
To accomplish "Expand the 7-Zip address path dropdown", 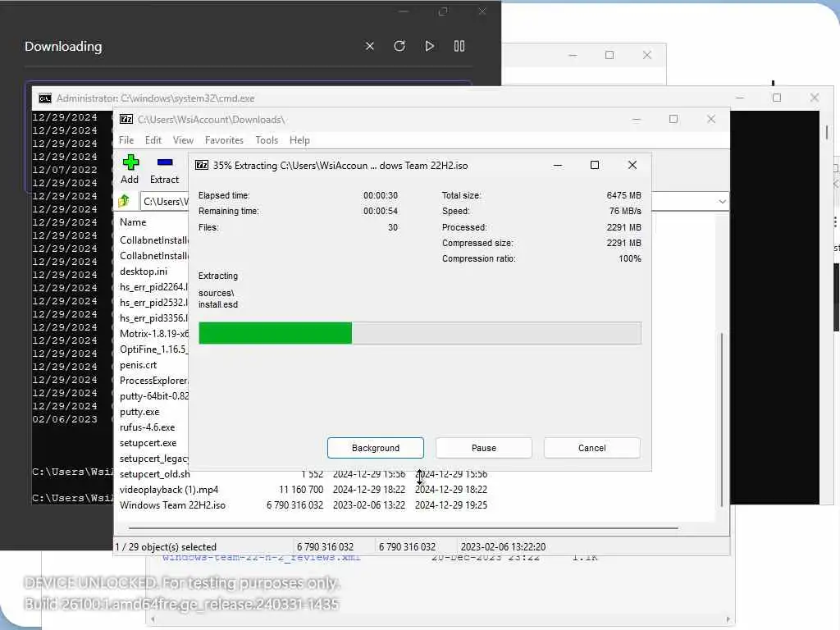I will pyautogui.click(x=722, y=202).
